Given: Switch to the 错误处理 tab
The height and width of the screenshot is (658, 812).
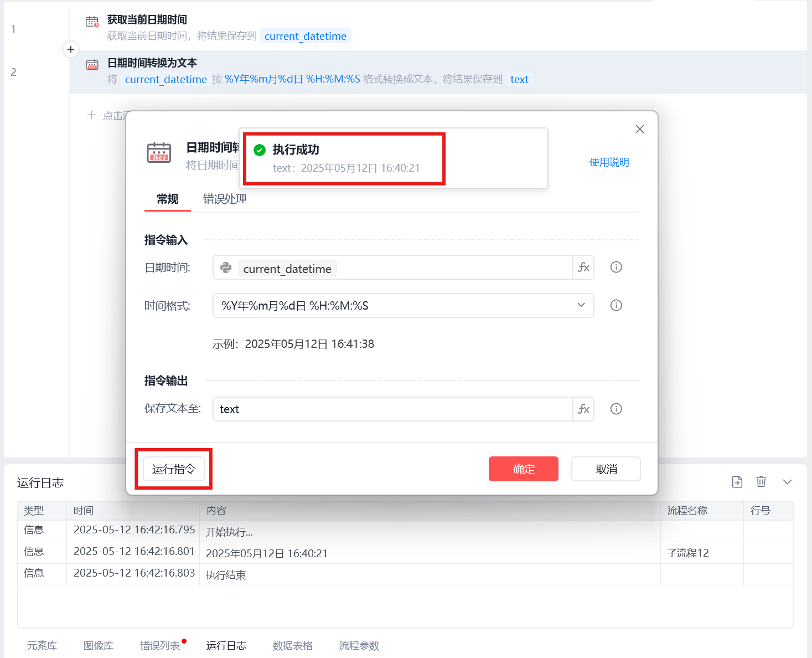Looking at the screenshot, I should pyautogui.click(x=225, y=199).
